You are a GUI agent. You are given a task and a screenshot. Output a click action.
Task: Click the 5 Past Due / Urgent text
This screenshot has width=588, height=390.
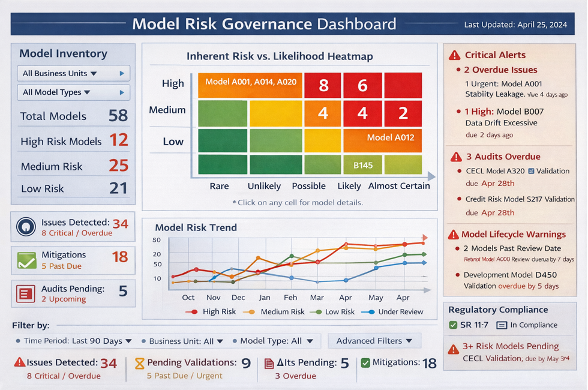[185, 376]
